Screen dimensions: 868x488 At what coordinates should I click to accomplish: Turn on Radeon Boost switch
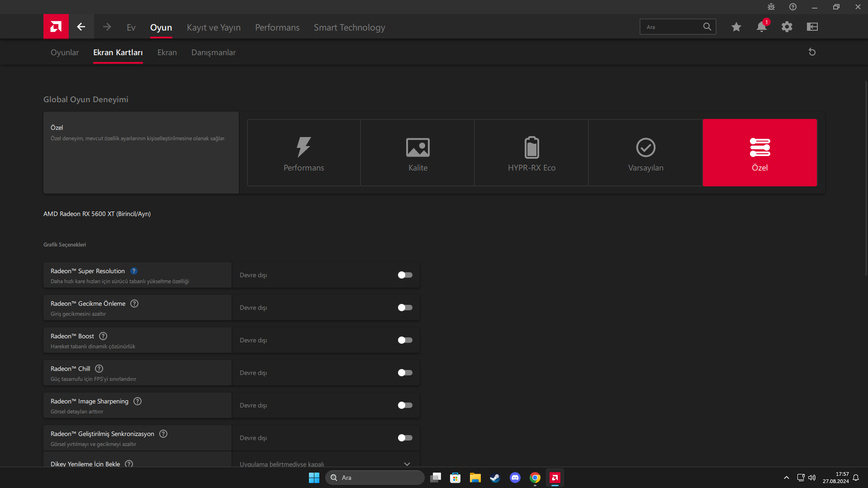(405, 340)
